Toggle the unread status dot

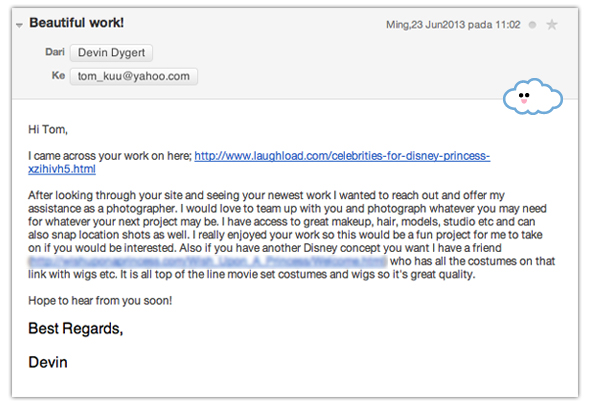(532, 25)
